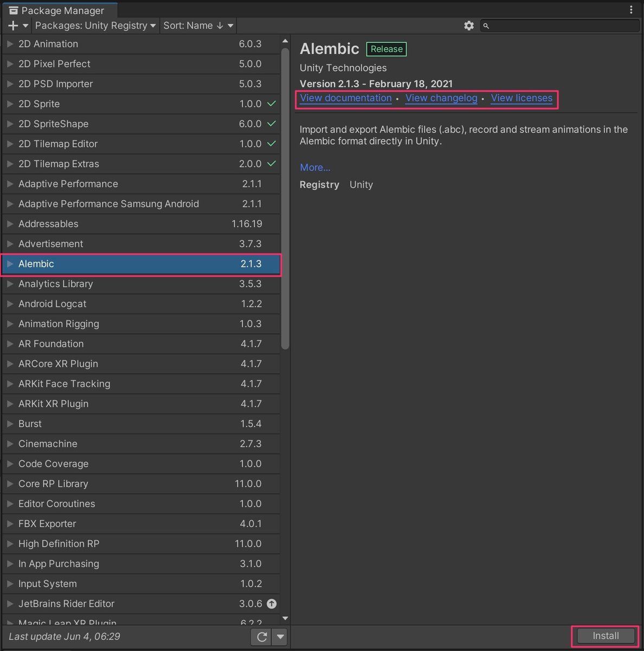Select the High Definition RP package
644x651 pixels.
tap(141, 544)
